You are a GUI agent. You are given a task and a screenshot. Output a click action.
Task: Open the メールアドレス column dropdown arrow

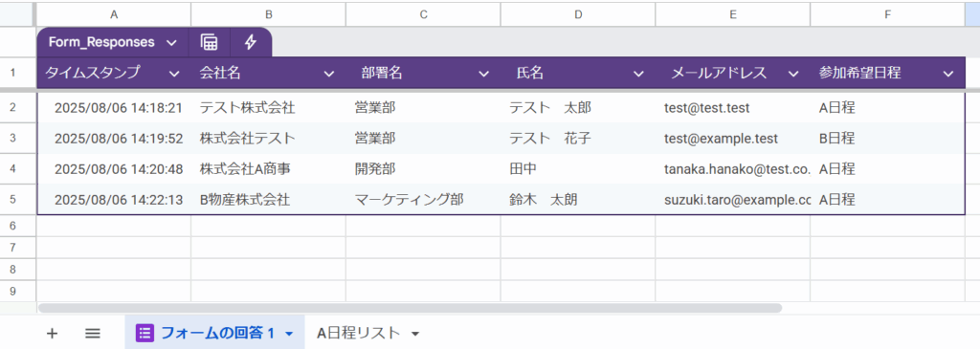point(793,74)
